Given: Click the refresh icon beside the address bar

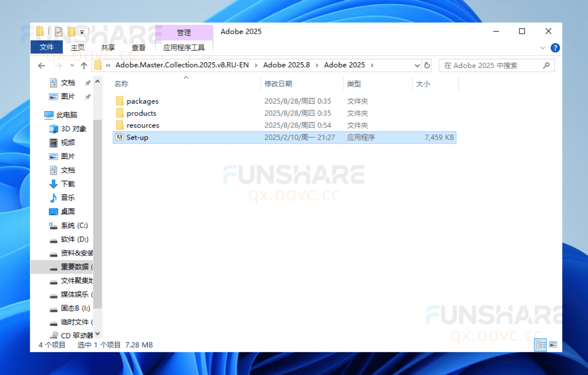Looking at the screenshot, I should [x=427, y=66].
